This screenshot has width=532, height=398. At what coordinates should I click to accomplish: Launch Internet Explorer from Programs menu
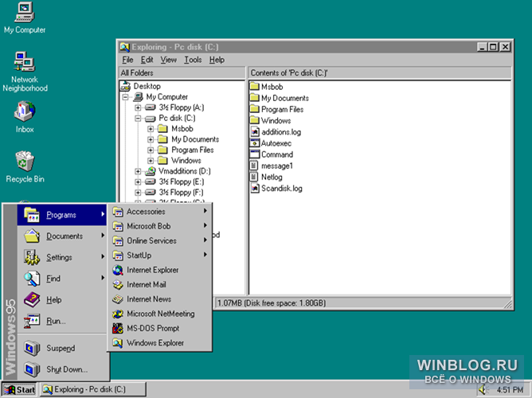[160, 270]
